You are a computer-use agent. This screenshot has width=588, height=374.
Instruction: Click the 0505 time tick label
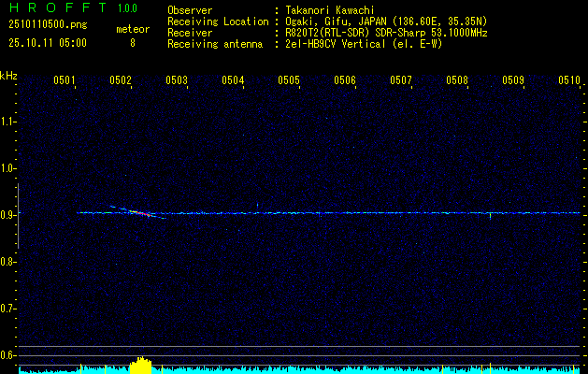pyautogui.click(x=289, y=80)
